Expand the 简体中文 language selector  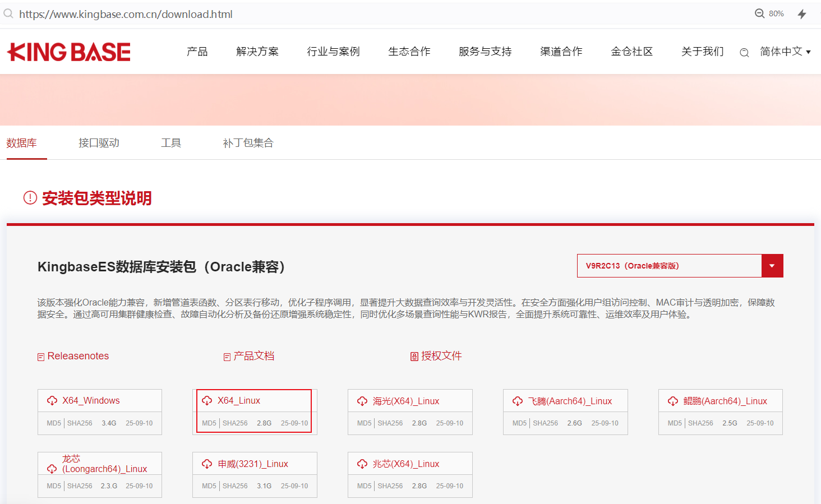click(785, 52)
